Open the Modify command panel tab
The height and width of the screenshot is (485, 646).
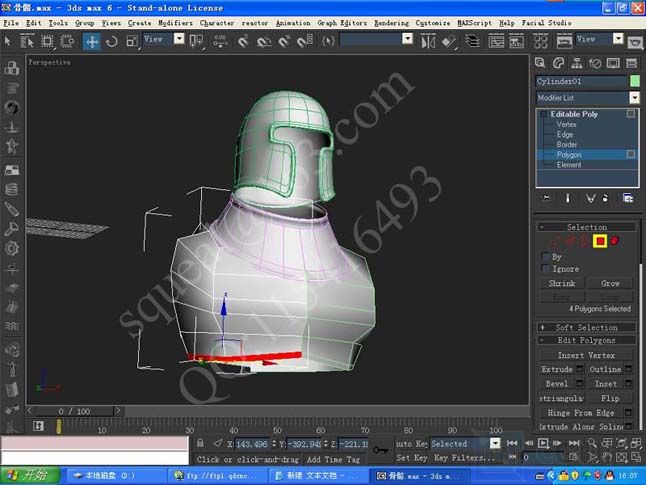[558, 63]
